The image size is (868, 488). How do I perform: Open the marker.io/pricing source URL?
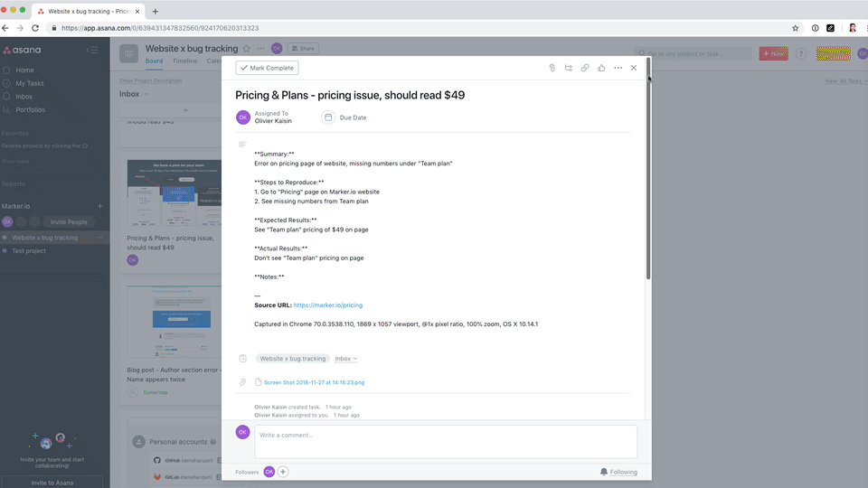point(327,305)
